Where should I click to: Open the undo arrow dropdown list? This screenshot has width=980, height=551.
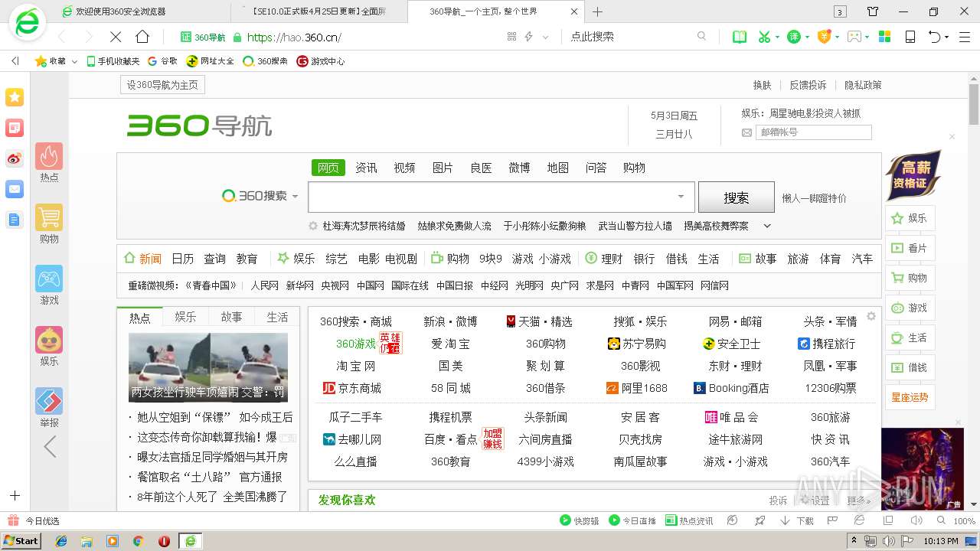coord(947,37)
